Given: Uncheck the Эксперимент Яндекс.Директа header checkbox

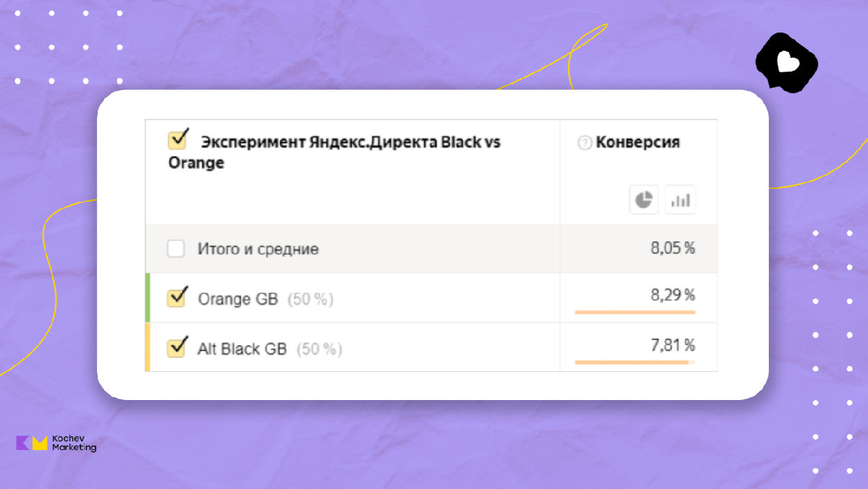Looking at the screenshot, I should (177, 140).
